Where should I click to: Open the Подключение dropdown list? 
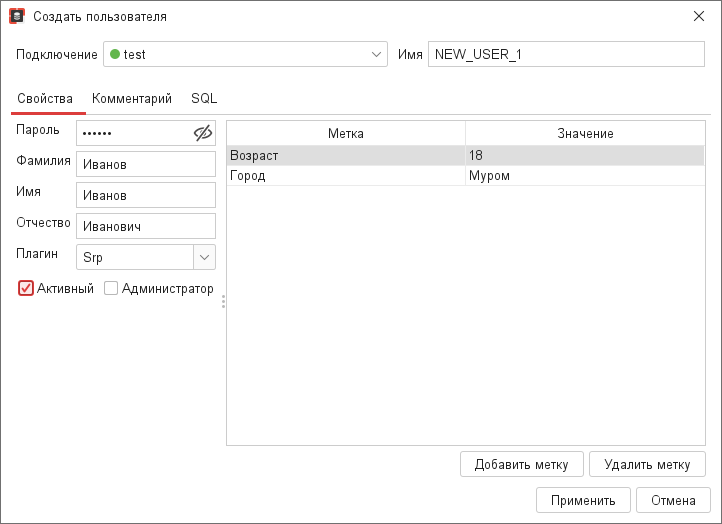376,54
